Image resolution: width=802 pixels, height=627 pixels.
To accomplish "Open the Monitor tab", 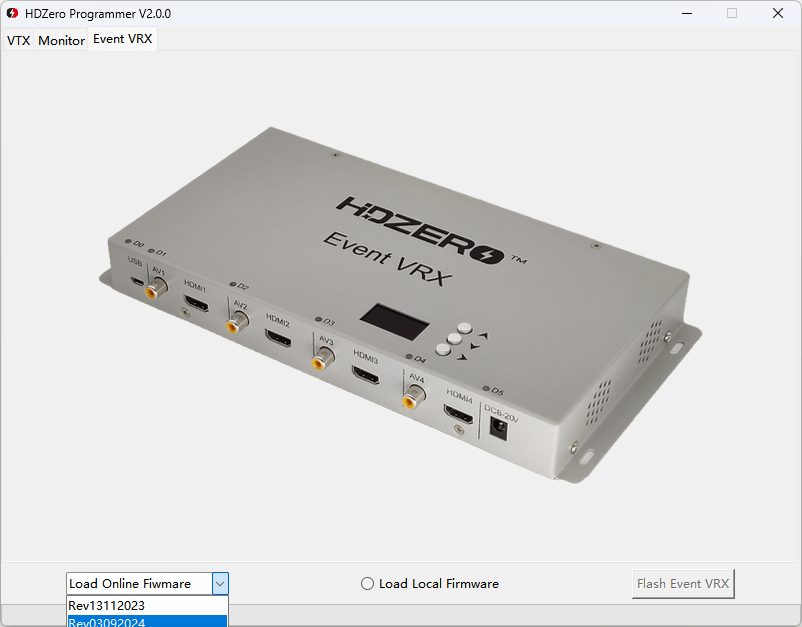I will point(61,41).
